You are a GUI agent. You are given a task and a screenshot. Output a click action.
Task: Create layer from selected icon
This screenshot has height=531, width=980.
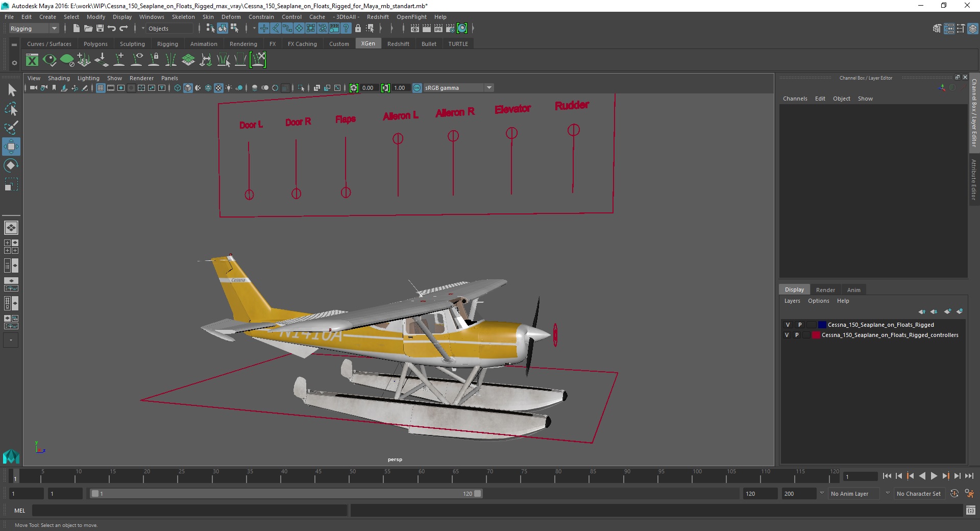click(x=960, y=311)
